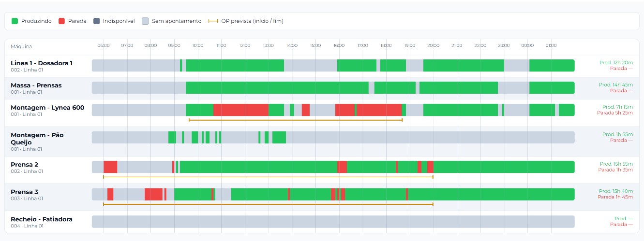Click the 01:00 time axis label

[551, 45]
